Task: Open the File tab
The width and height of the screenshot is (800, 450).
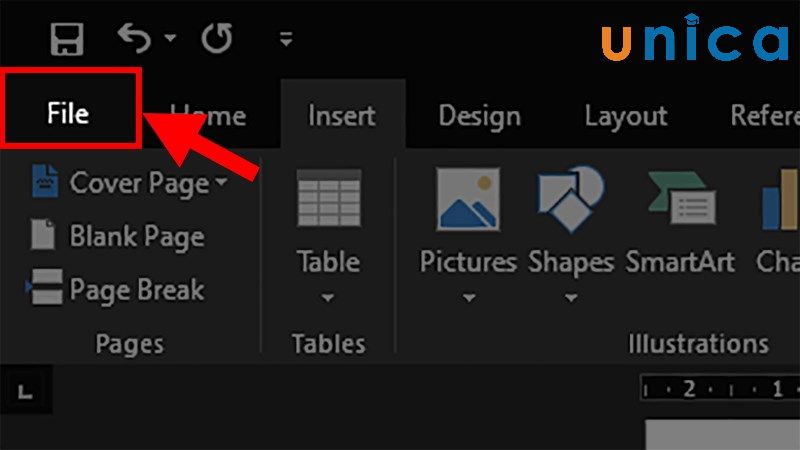Action: pyautogui.click(x=68, y=115)
